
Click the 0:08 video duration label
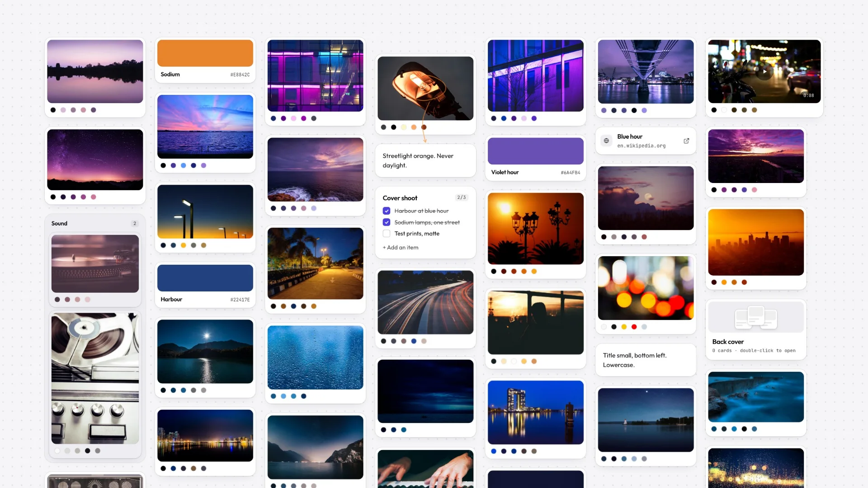[808, 95]
